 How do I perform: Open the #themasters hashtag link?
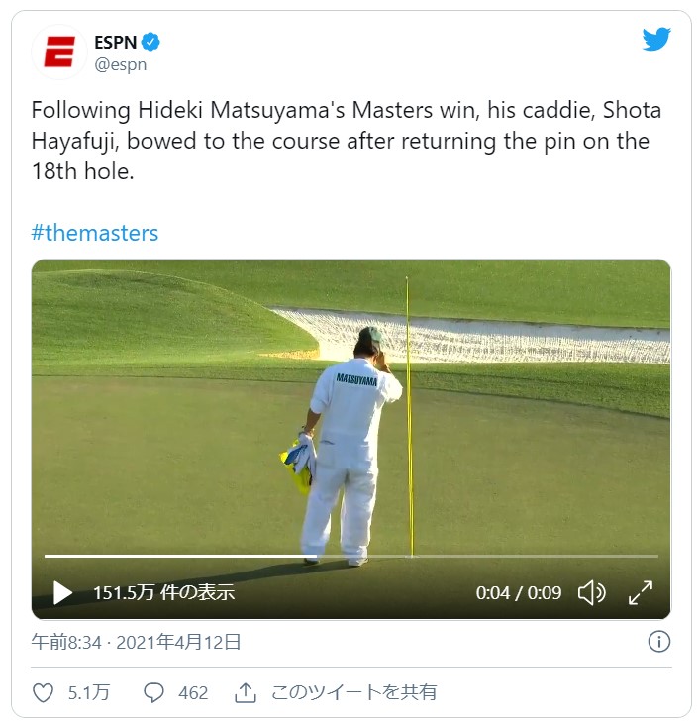point(95,233)
